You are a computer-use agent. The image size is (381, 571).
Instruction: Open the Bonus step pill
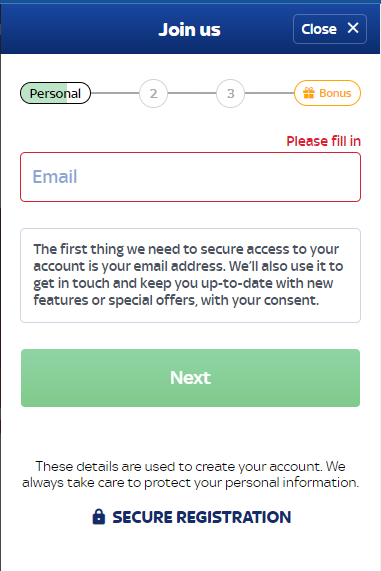327,93
